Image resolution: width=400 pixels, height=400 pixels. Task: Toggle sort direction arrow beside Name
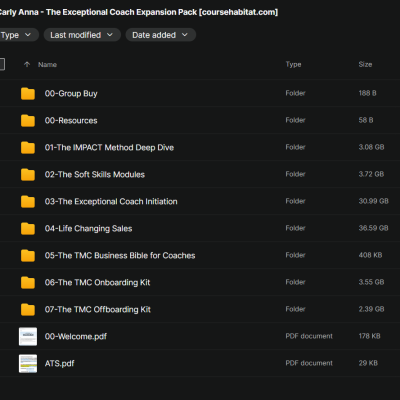pyautogui.click(x=27, y=64)
